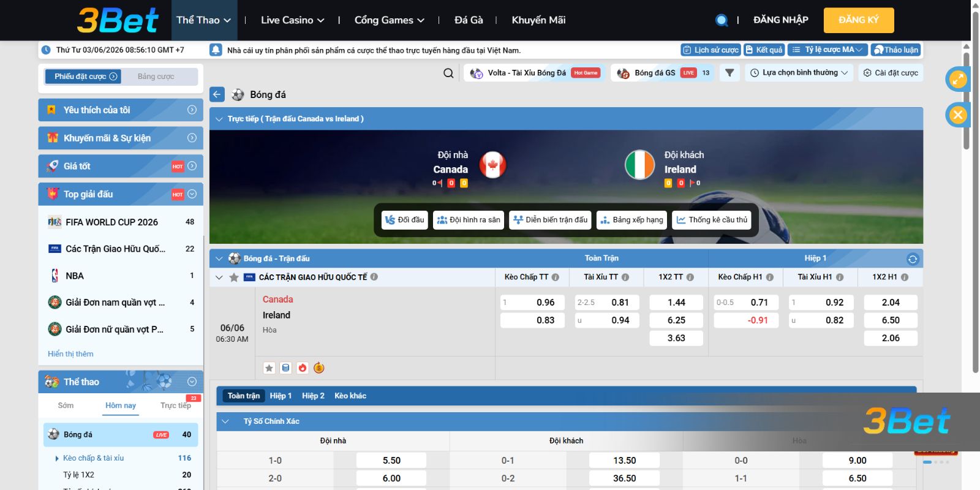Click the Canada flag icon
Image resolution: width=980 pixels, height=490 pixels.
492,165
